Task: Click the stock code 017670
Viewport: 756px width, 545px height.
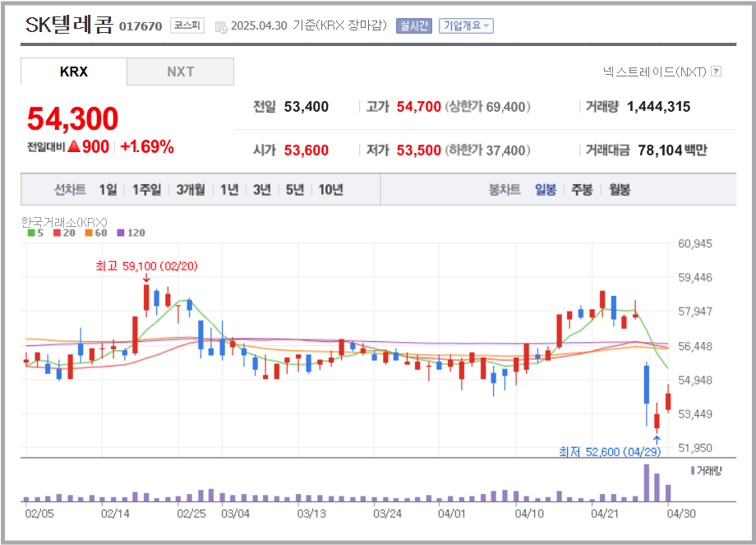Action: (141, 26)
